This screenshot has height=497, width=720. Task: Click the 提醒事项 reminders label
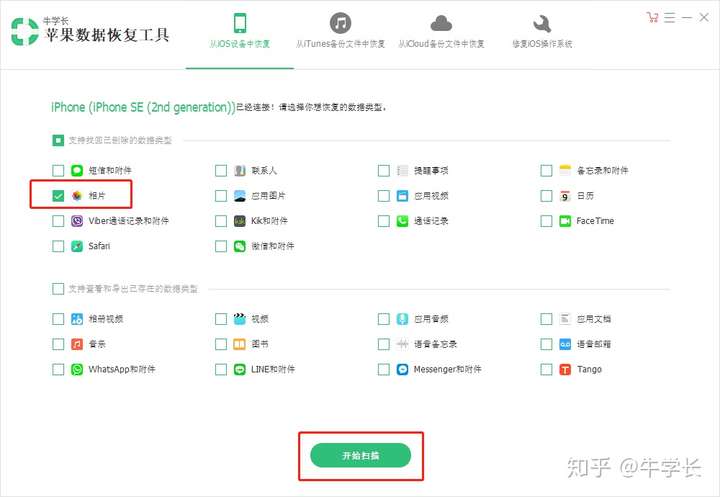(x=431, y=170)
